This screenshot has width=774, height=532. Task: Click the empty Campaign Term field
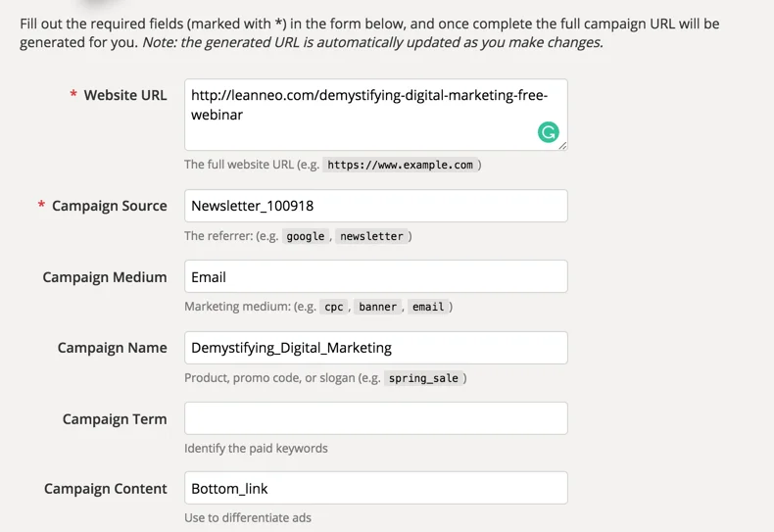tap(375, 418)
